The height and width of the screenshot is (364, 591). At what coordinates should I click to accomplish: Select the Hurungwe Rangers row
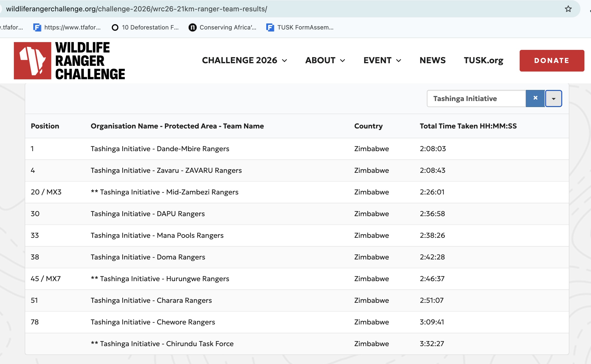pos(297,279)
